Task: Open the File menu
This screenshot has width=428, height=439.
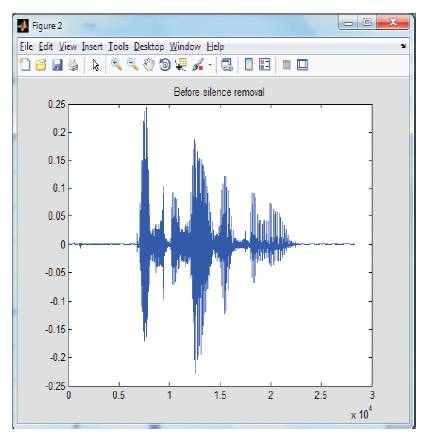Action: click(x=26, y=47)
